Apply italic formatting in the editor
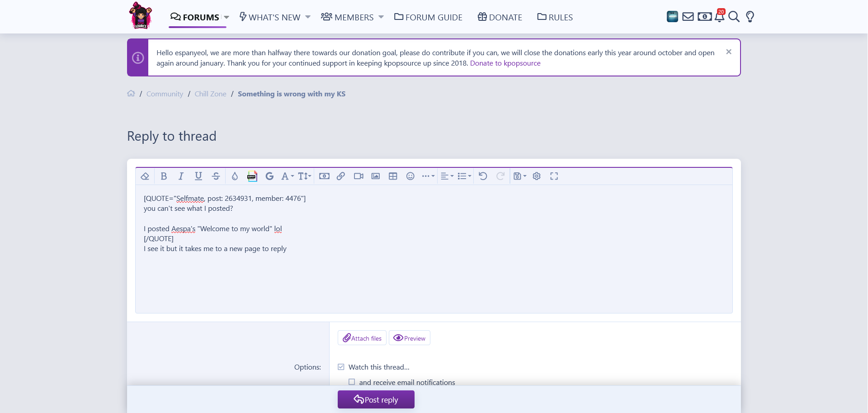Image resolution: width=868 pixels, height=413 pixels. [181, 176]
